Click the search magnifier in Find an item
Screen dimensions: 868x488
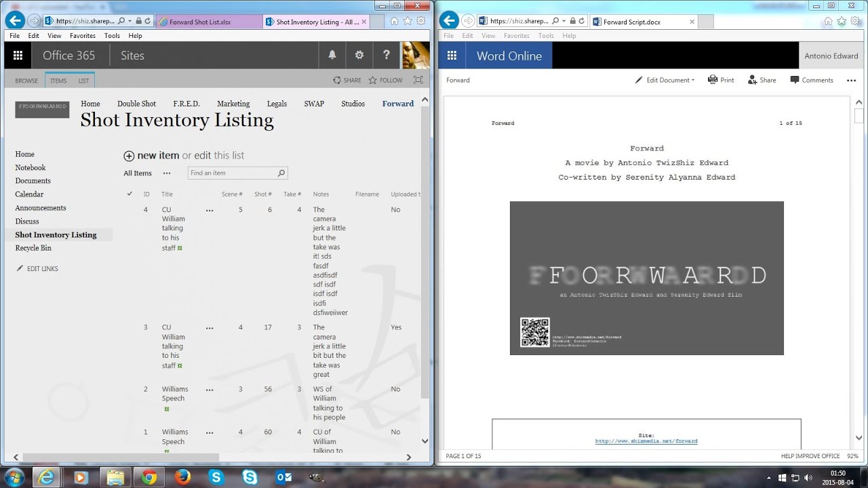[x=281, y=173]
